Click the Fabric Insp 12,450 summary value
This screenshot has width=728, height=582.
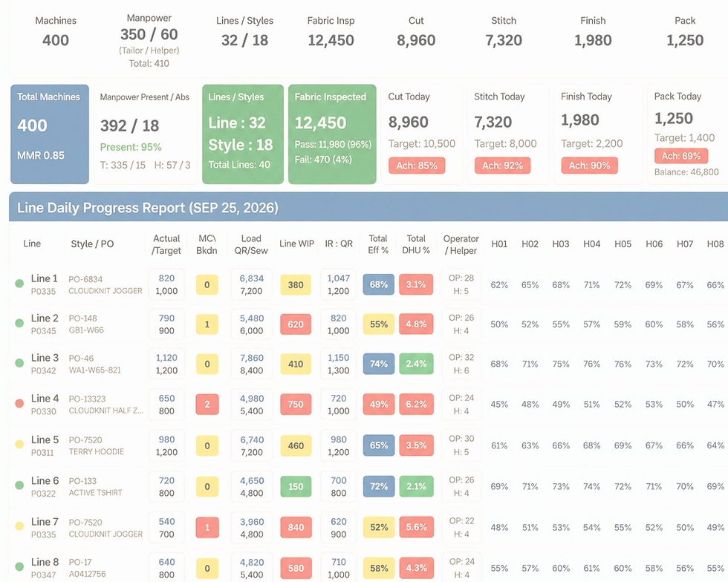[x=331, y=40]
